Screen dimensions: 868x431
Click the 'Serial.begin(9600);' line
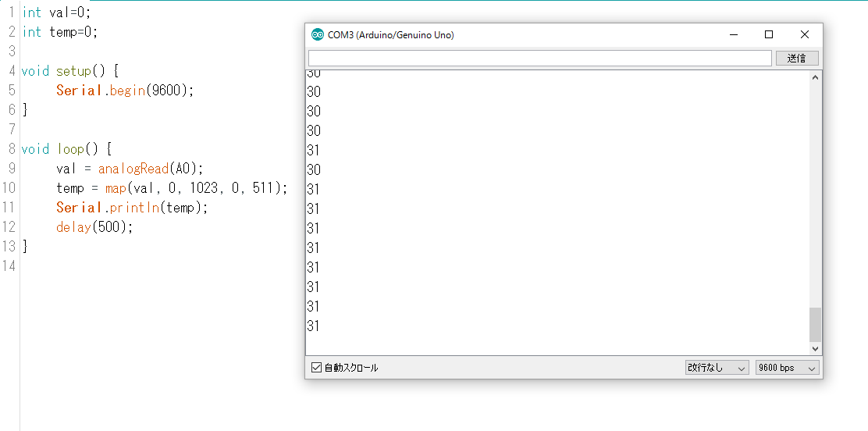125,91
